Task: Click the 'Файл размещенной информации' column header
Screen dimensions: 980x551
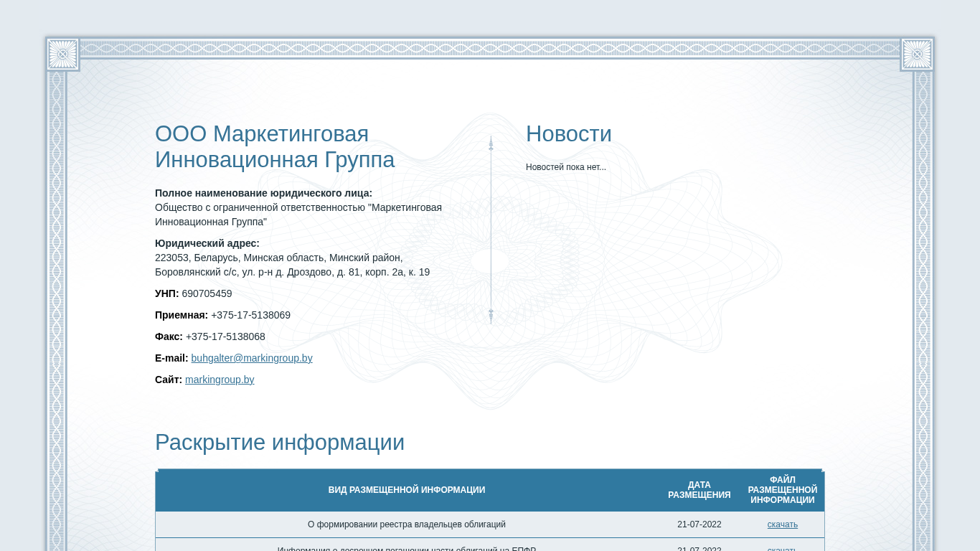Action: pyautogui.click(x=782, y=490)
